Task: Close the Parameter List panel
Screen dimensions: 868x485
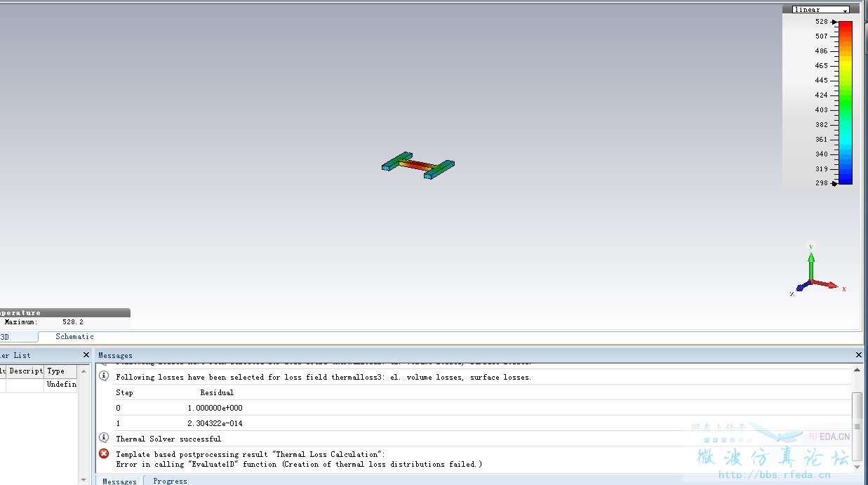Action: click(86, 355)
